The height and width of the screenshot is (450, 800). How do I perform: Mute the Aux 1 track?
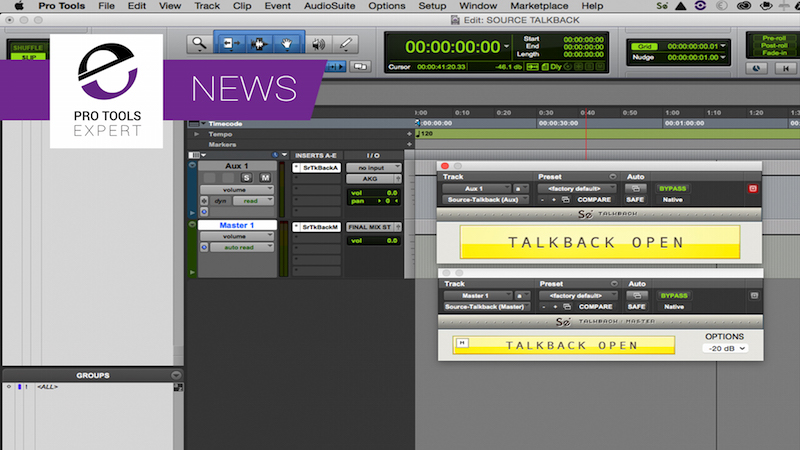(x=265, y=178)
